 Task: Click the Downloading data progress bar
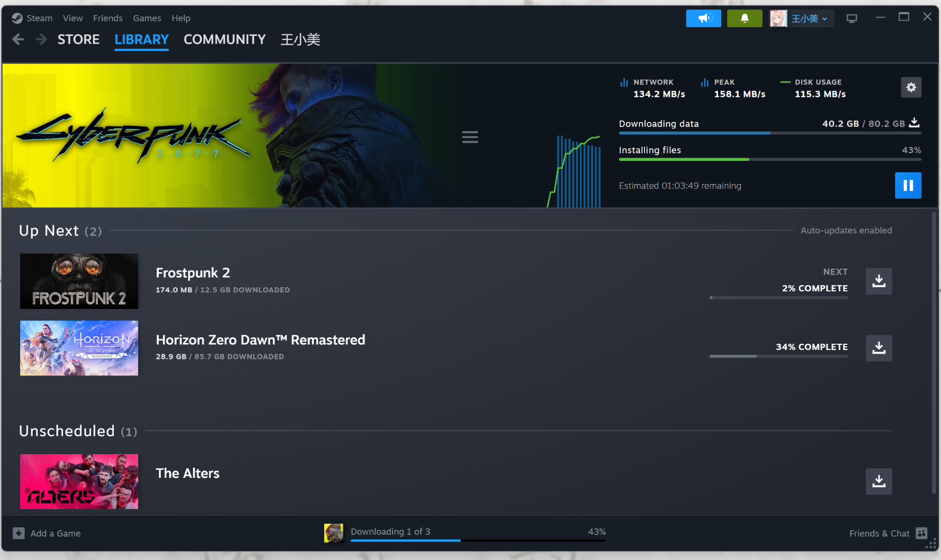770,133
